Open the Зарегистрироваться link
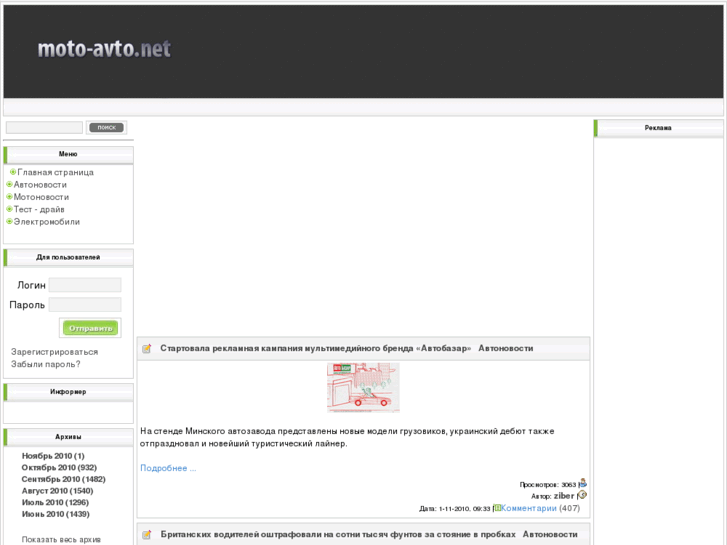This screenshot has height=545, width=727. (x=55, y=352)
